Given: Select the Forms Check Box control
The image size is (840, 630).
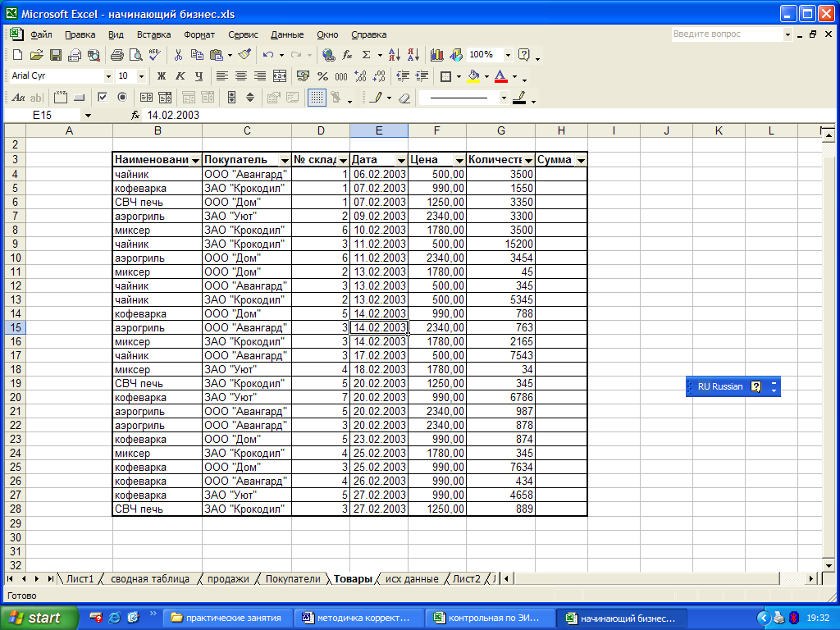Looking at the screenshot, I should (x=103, y=98).
